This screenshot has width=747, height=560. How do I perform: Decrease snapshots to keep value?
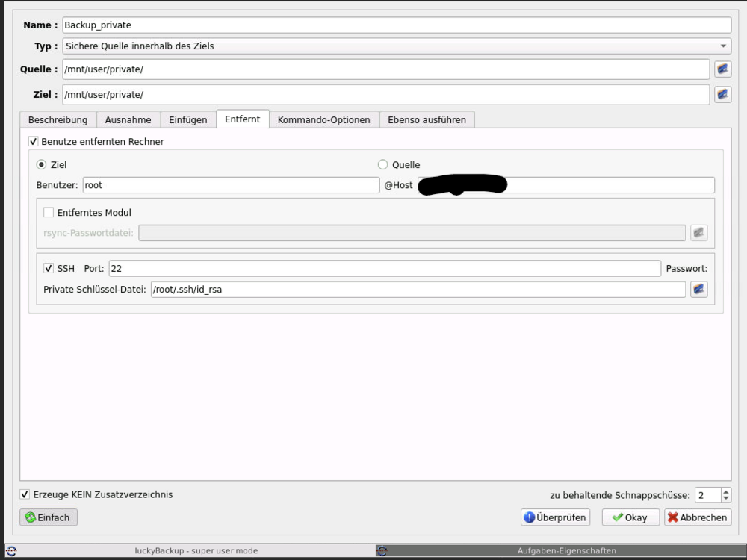pyautogui.click(x=725, y=498)
